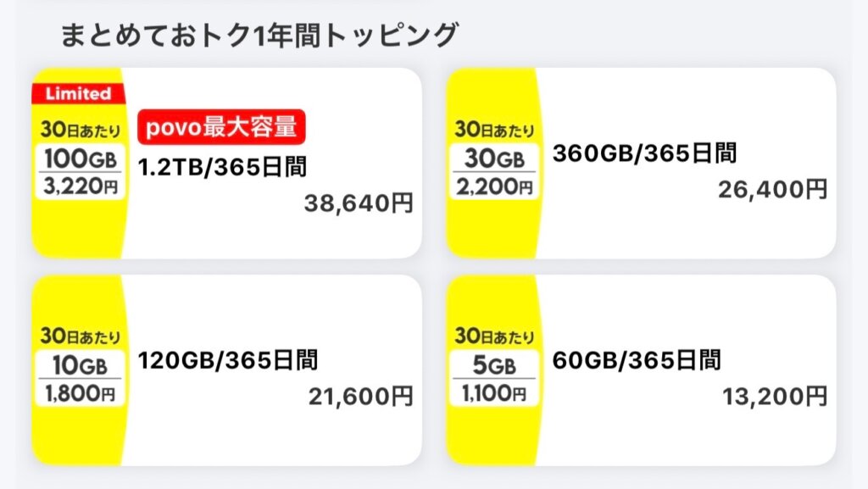Tap the 26,400円 price
868x489 pixels.
772,189
